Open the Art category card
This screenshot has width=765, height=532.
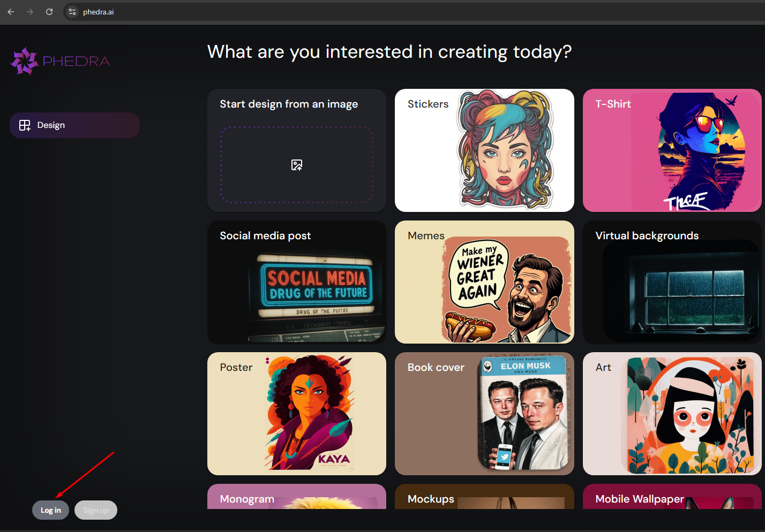tap(672, 414)
